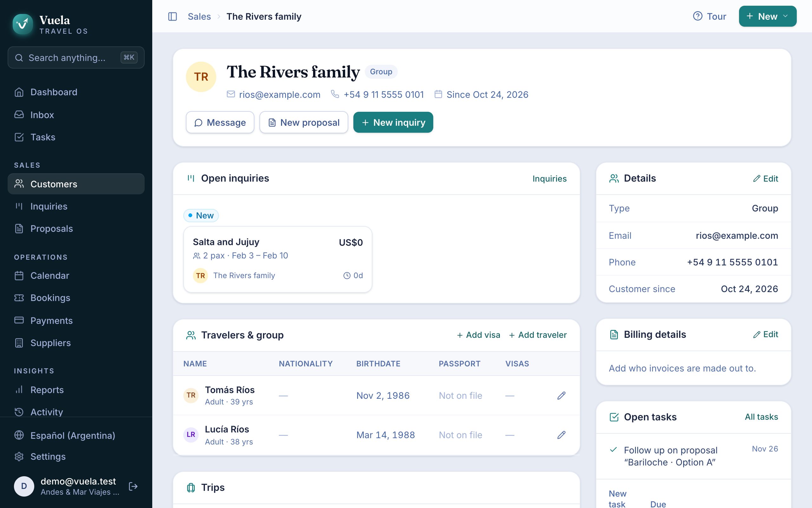Open Inquiries link in Open inquiries card
This screenshot has height=508, width=812.
pyautogui.click(x=549, y=178)
